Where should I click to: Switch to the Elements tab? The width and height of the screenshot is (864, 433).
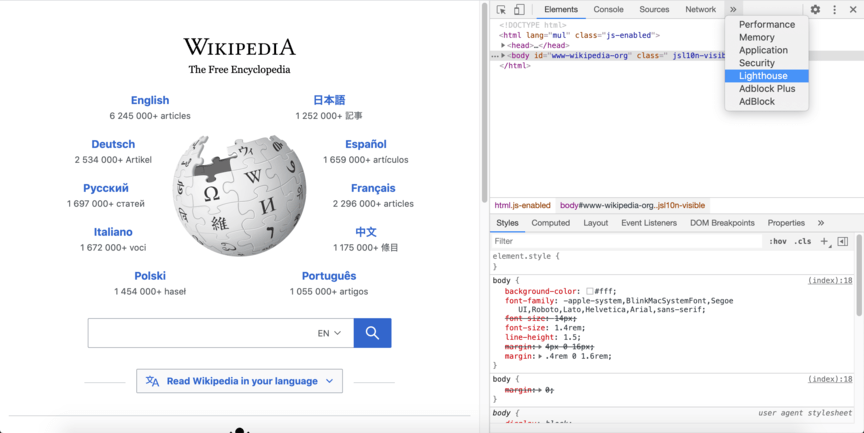click(x=561, y=9)
